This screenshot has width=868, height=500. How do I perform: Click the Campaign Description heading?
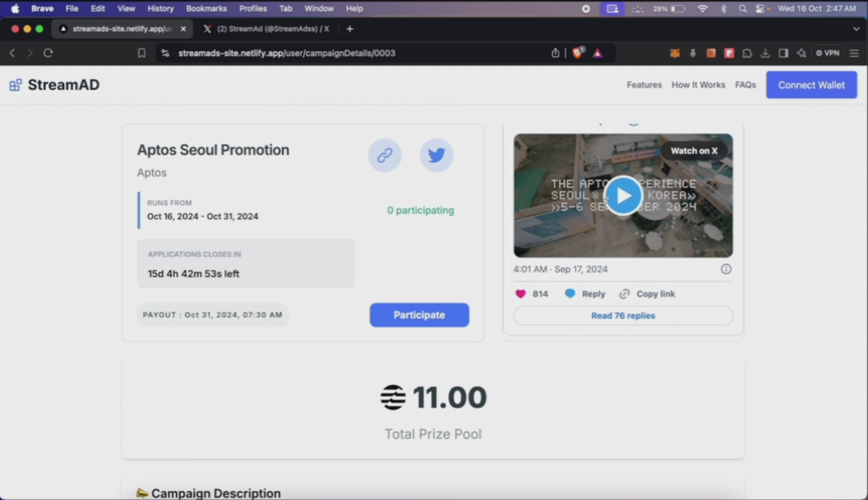tap(216, 493)
